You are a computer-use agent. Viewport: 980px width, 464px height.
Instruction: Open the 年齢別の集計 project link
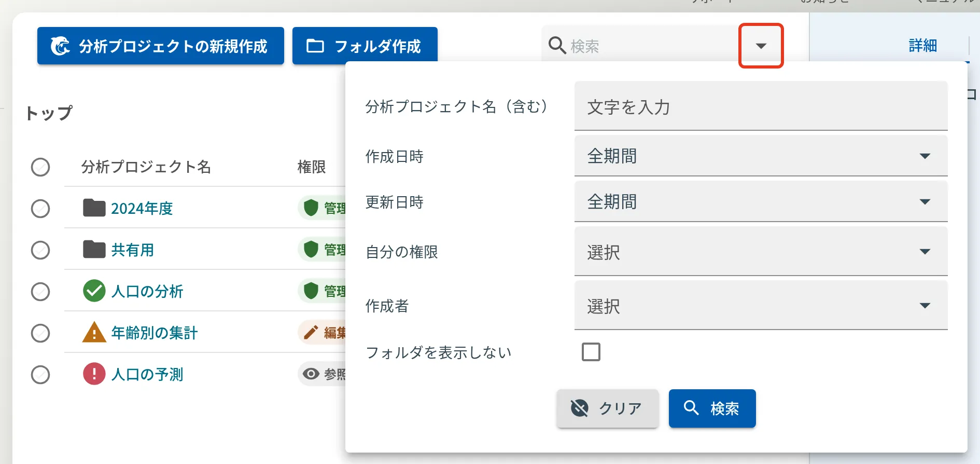(155, 333)
